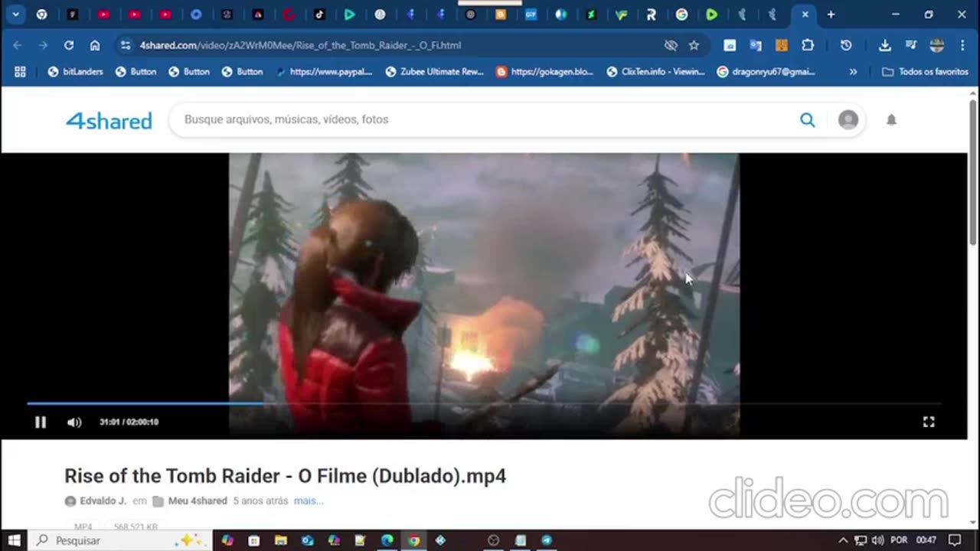Seek along the video progress bar

point(484,403)
